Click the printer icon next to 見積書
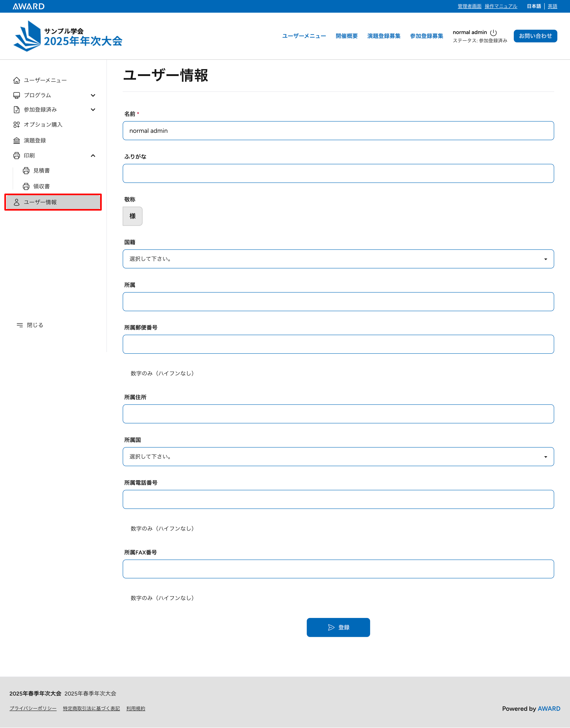This screenshot has width=570, height=728. click(x=26, y=171)
